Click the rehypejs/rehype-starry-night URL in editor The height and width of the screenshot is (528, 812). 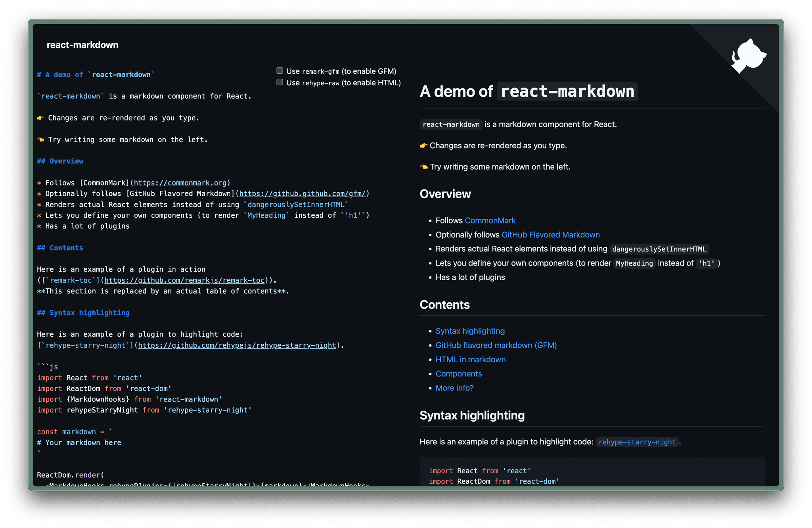tap(237, 345)
